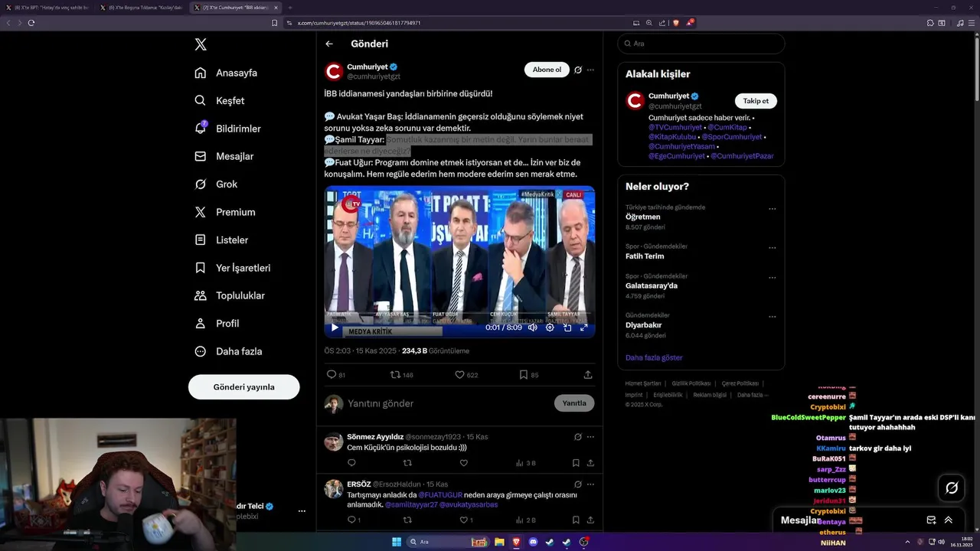Expand the Daha fazla menu
Viewport: 980px width, 551px height.
[228, 351]
